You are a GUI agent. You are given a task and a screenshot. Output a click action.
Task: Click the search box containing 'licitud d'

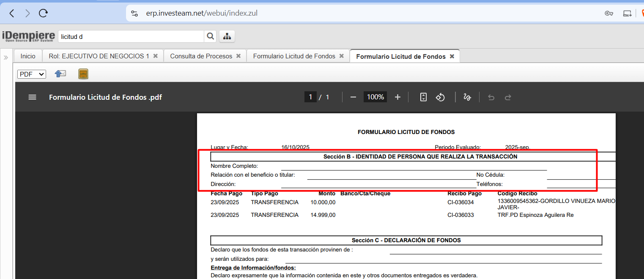pyautogui.click(x=131, y=36)
